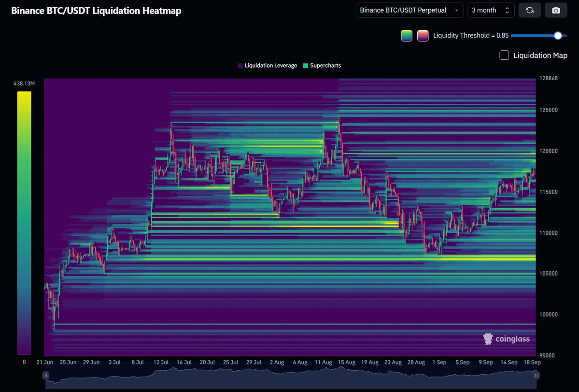
Task: Click the Liquidity Threshold slider handle
Action: pyautogui.click(x=558, y=35)
